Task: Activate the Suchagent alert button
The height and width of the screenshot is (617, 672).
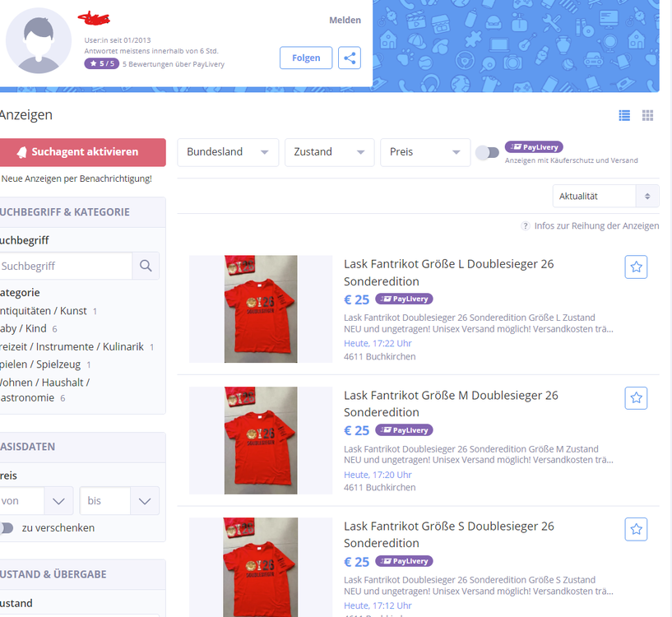Action: 82,152
